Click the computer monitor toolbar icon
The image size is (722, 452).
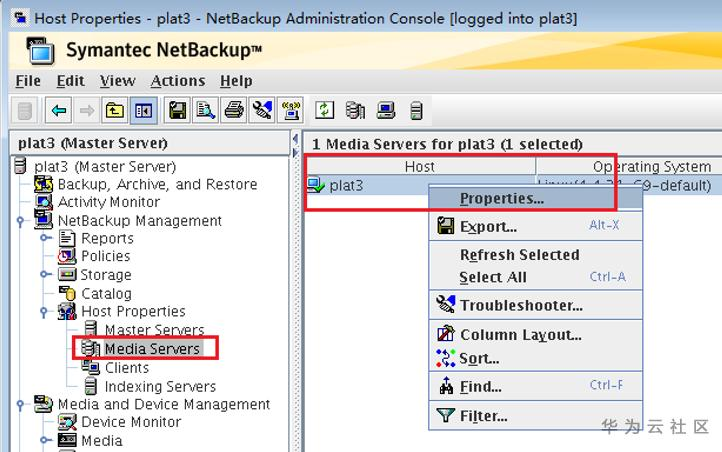pos(385,110)
